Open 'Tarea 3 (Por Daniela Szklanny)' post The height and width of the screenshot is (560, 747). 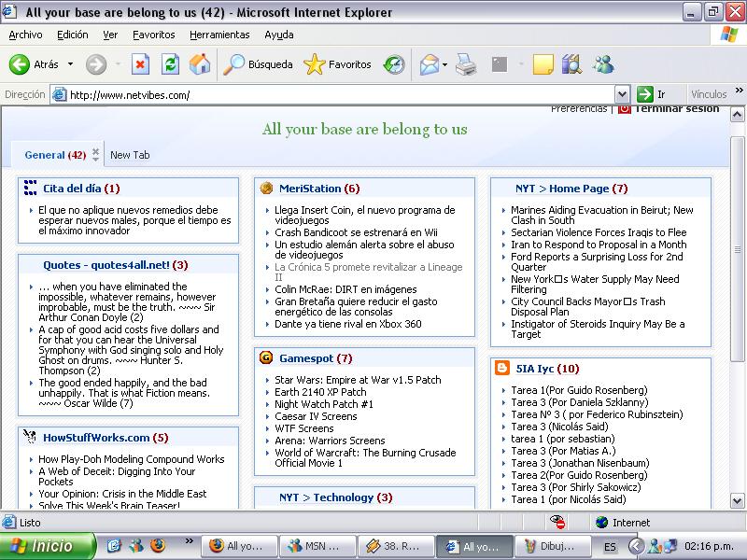pyautogui.click(x=579, y=402)
